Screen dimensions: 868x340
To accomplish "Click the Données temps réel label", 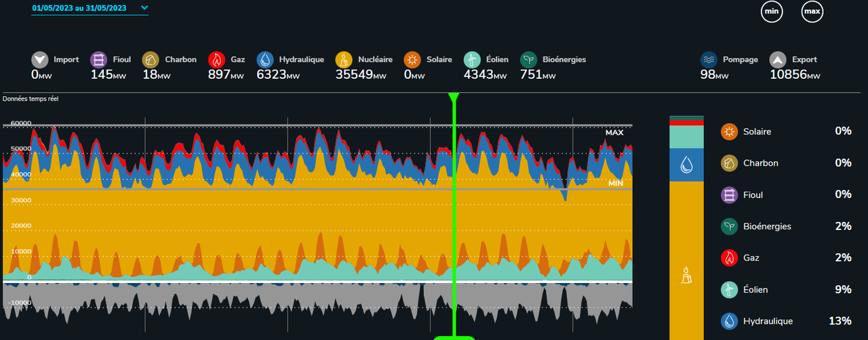I will point(31,99).
